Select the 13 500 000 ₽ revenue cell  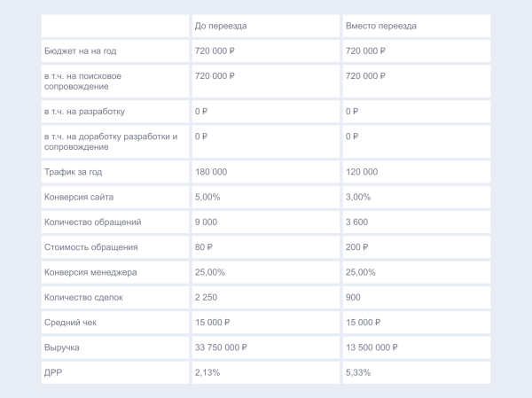pos(371,347)
